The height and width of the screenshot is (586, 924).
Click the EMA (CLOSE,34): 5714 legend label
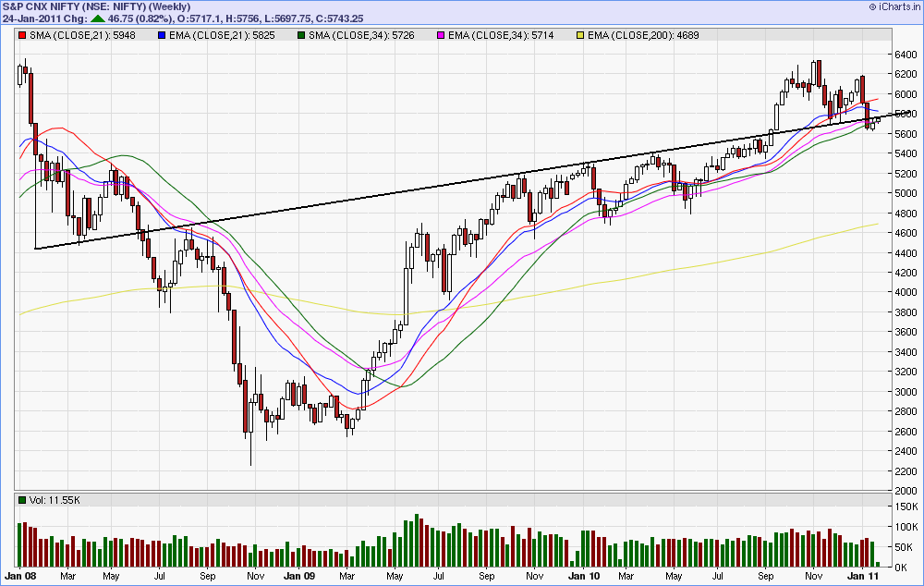point(501,35)
